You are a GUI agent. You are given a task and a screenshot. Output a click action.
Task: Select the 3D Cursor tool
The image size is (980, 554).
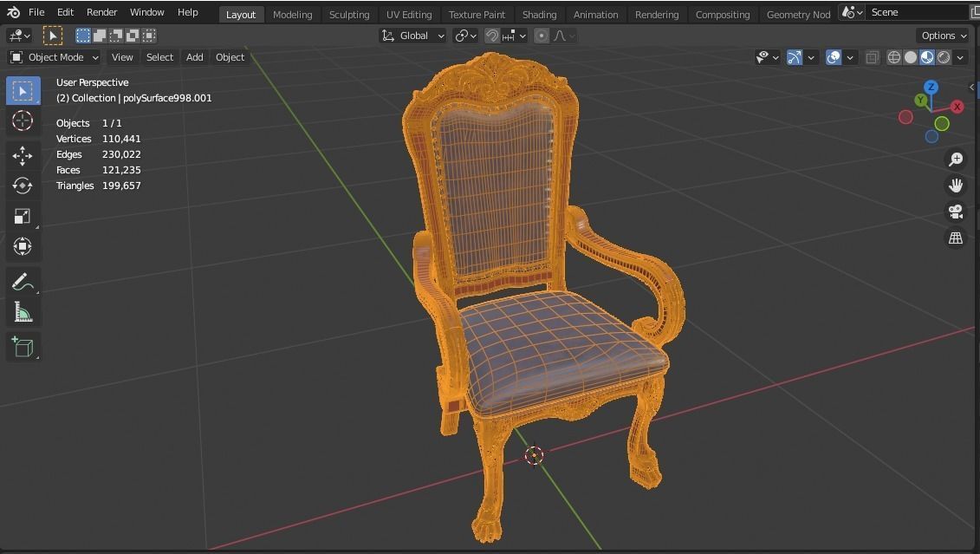point(23,121)
